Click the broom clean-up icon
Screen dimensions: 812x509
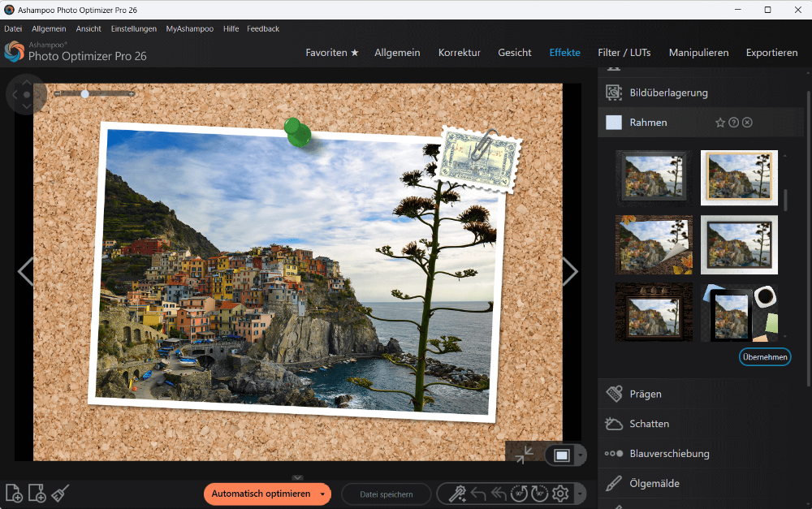pyautogui.click(x=60, y=493)
